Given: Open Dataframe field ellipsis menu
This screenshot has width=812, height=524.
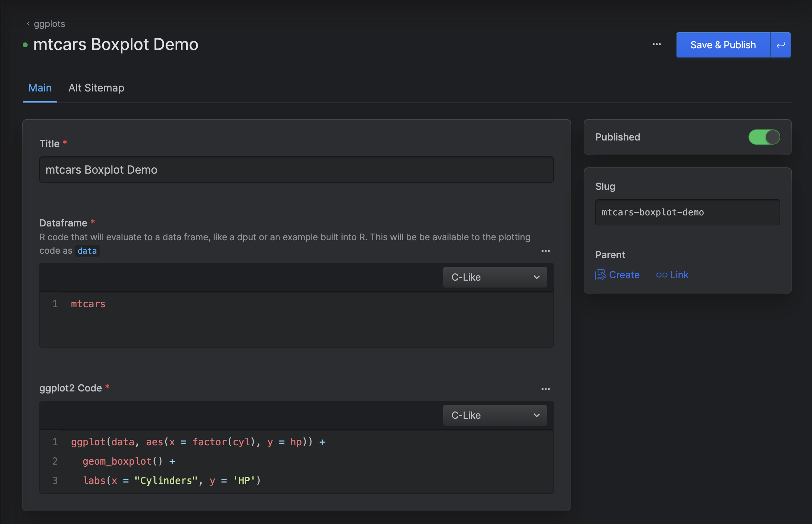Looking at the screenshot, I should 546,251.
